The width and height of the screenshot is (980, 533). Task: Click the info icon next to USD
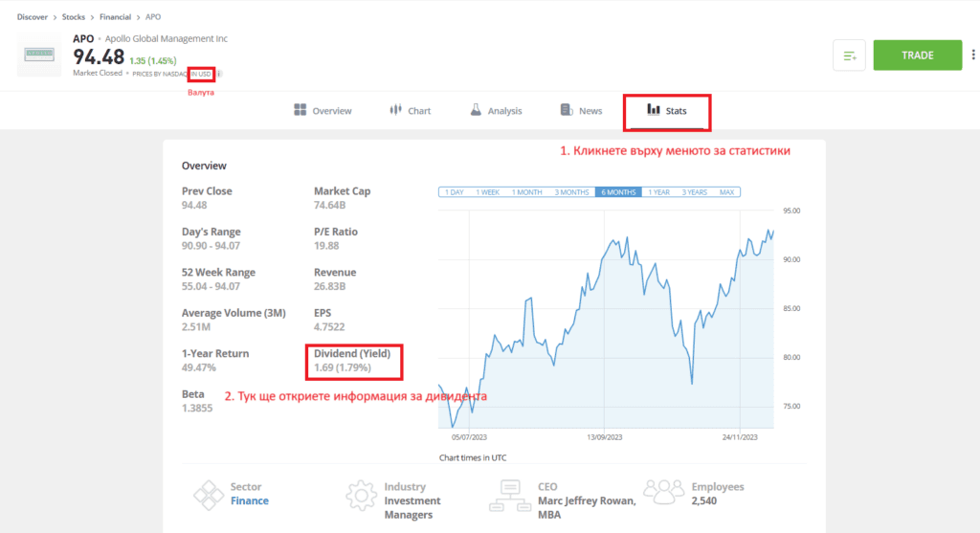(x=219, y=74)
